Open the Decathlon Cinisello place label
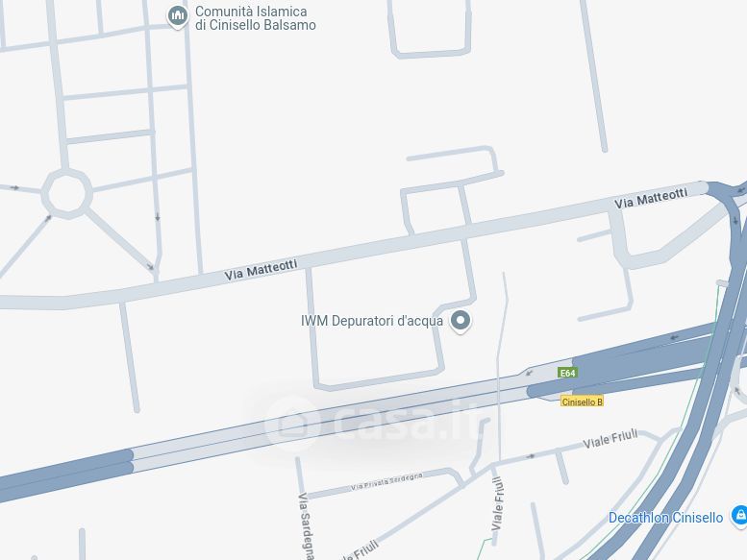747x560 pixels. [x=665, y=518]
